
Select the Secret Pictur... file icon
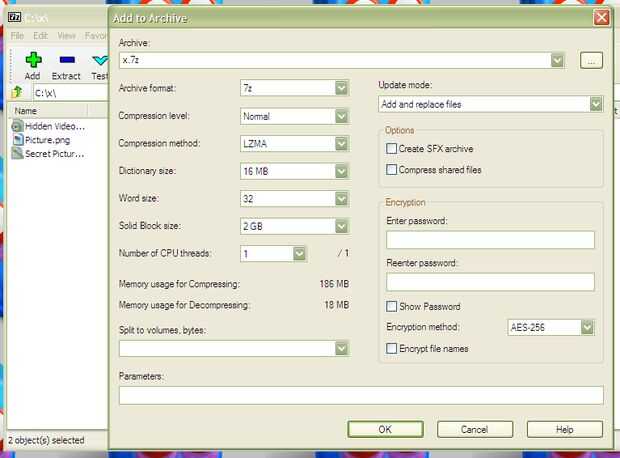(x=17, y=153)
